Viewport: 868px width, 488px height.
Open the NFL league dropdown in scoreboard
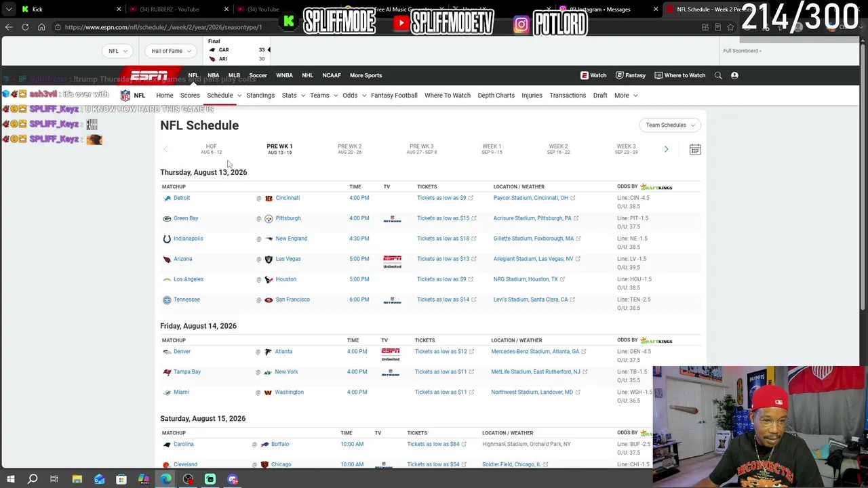tap(118, 51)
